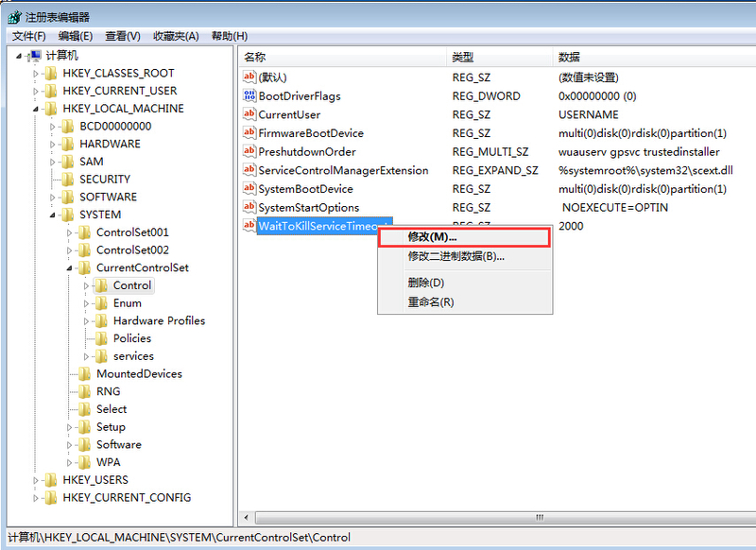
Task: Open the 查看(V) menu
Action: click(121, 36)
